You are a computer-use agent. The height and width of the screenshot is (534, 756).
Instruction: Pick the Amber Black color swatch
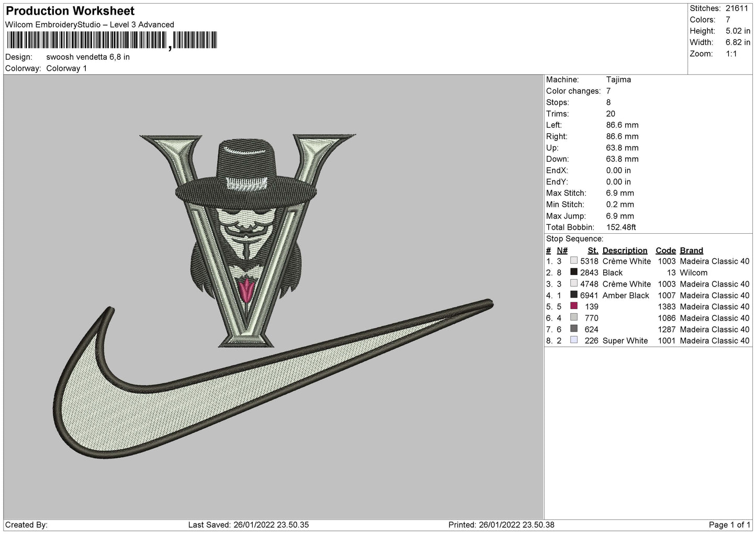tap(574, 295)
